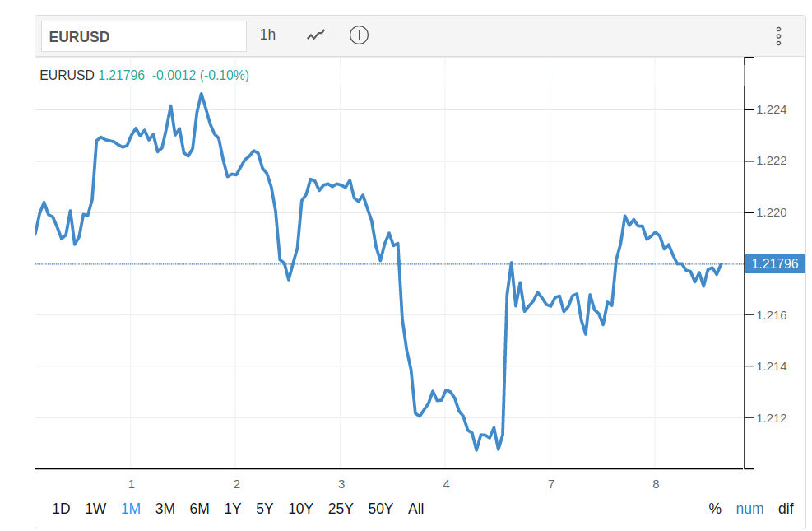Select the 1W time range
Image resolution: width=812 pixels, height=531 pixels.
tap(95, 509)
